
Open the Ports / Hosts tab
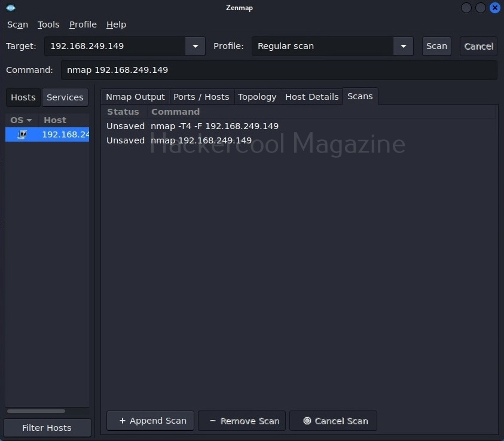tap(201, 97)
